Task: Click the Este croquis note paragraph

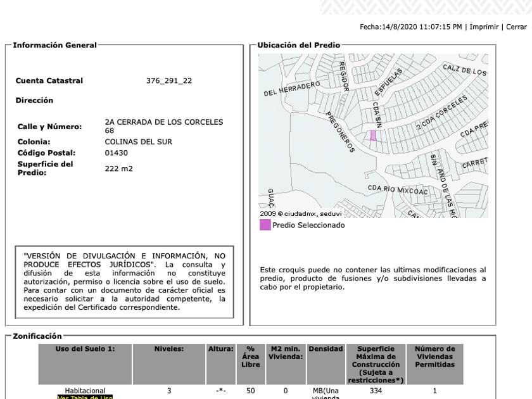Action: [373, 279]
